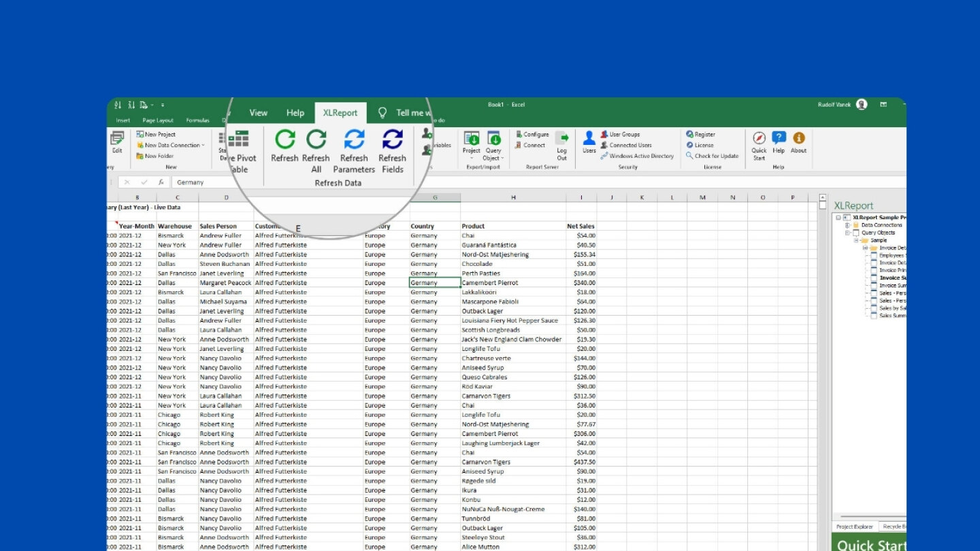Click the Refresh Fields icon

pyautogui.click(x=392, y=139)
